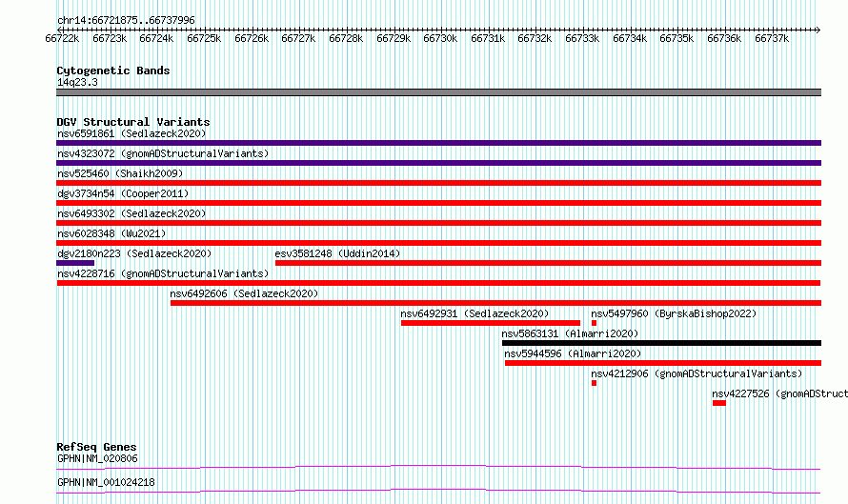Open the nsv6028348 (Wu2021) label
848x504 pixels.
coord(111,233)
